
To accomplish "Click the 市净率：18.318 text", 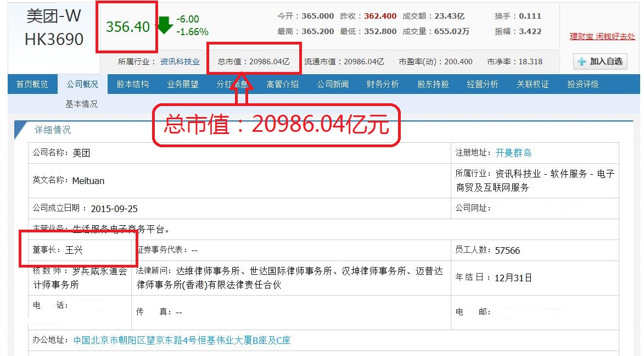I will 514,62.
